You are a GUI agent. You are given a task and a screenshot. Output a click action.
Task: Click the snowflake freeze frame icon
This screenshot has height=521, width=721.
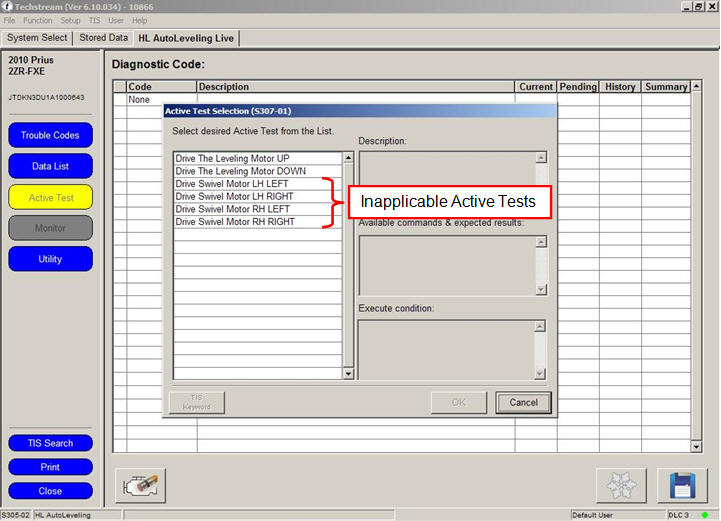tap(621, 485)
